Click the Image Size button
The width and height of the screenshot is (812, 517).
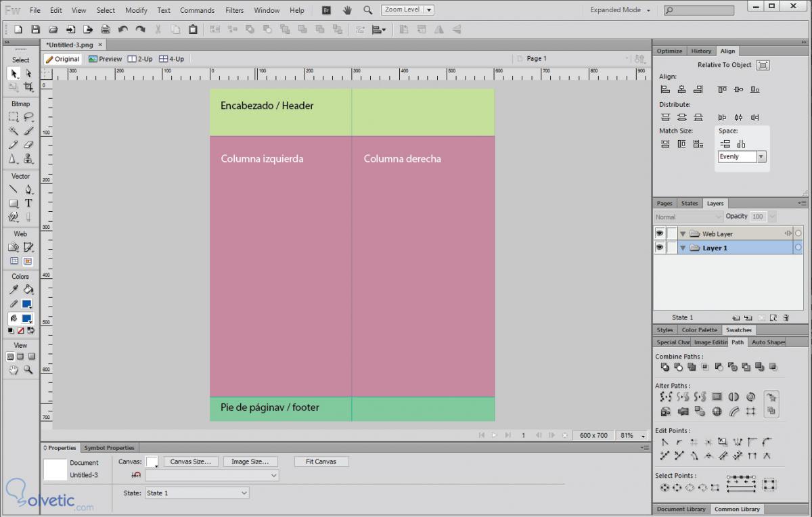coord(250,462)
